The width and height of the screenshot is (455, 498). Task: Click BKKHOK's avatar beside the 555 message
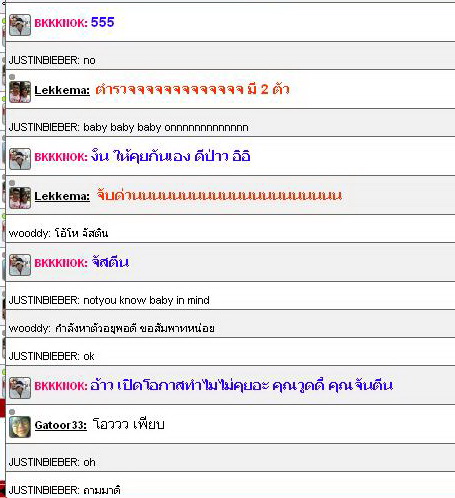point(20,25)
